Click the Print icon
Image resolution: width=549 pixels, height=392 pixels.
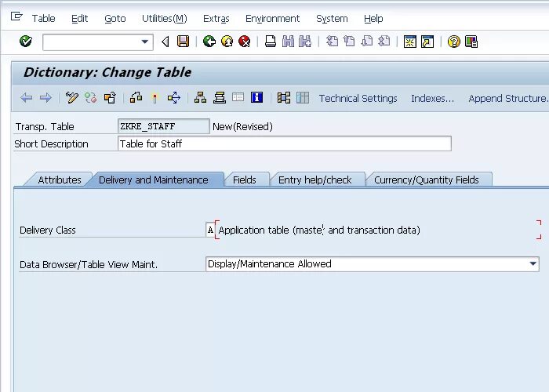click(x=271, y=42)
